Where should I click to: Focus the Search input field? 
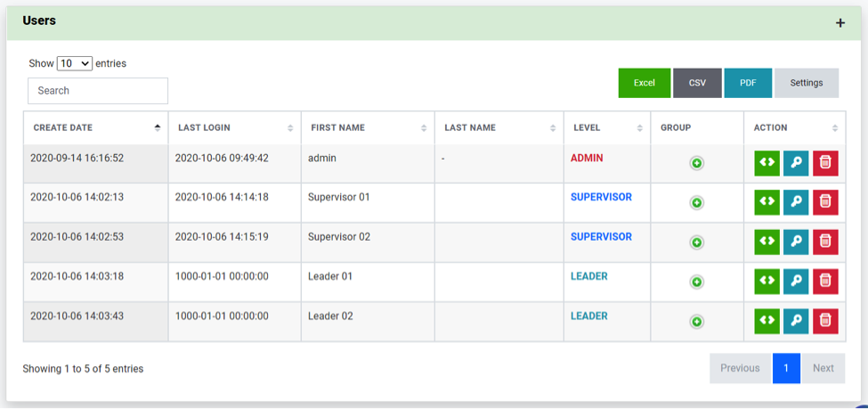coord(98,91)
